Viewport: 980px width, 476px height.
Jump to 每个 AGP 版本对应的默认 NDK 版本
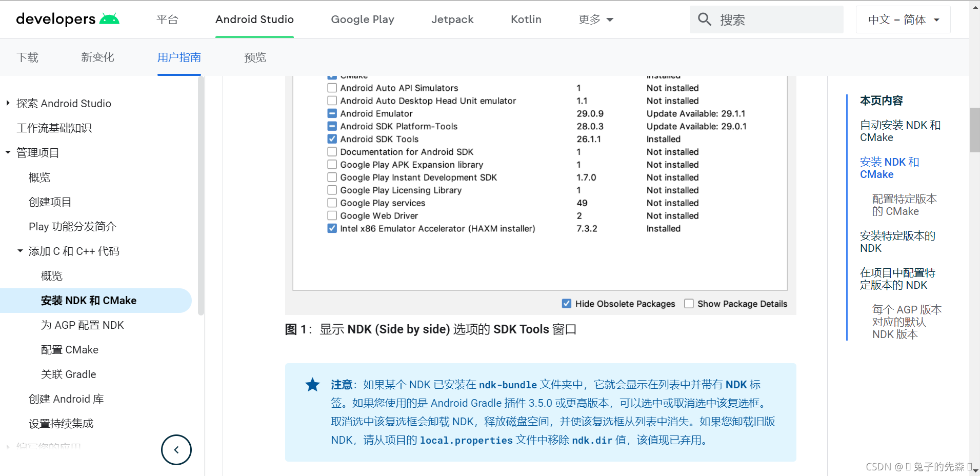(x=907, y=322)
